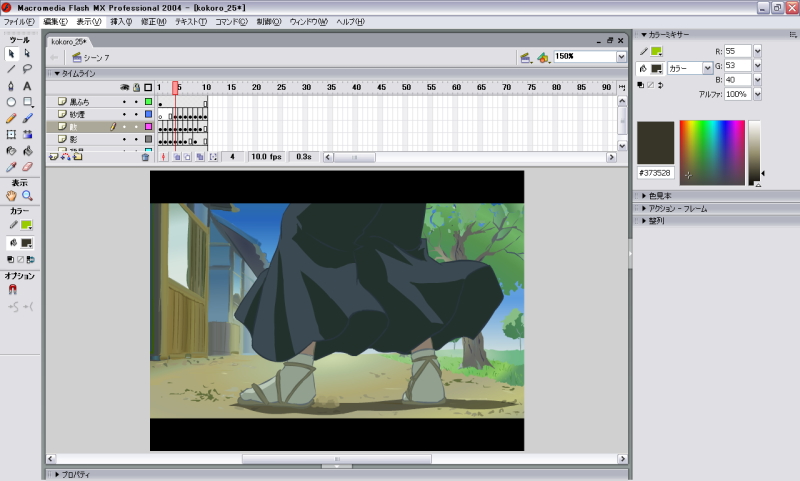Toggle visibility dot of 影 layer
The width and height of the screenshot is (800, 481).
click(124, 139)
